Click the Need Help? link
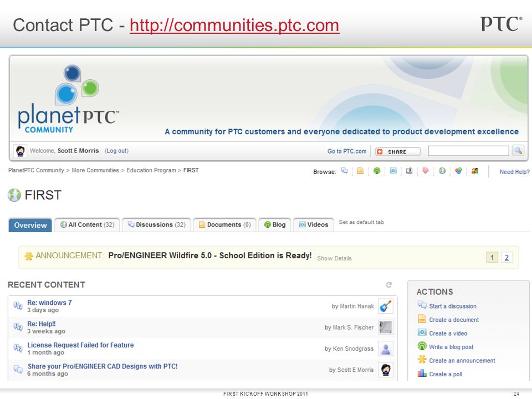This screenshot has height=399, width=532. pyautogui.click(x=515, y=172)
